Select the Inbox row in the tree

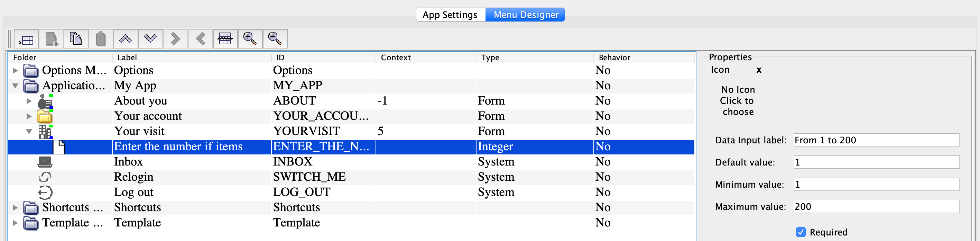pos(128,162)
